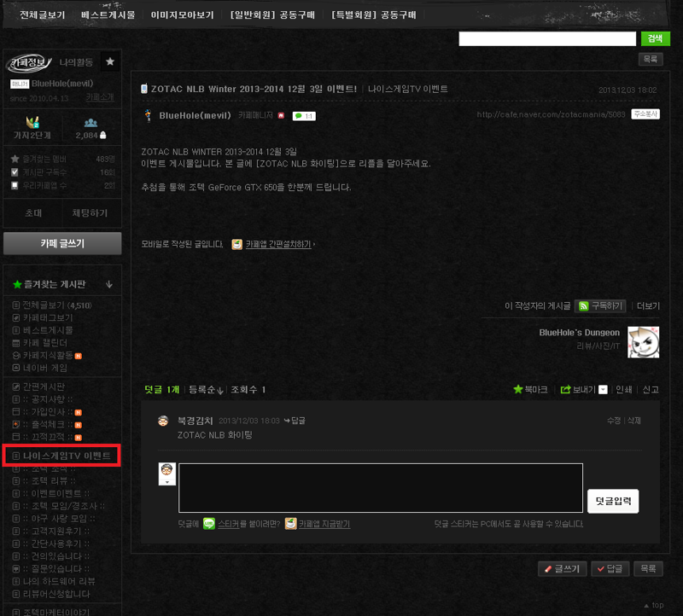Click the RSS icon on the 구독하기 button

point(584,306)
